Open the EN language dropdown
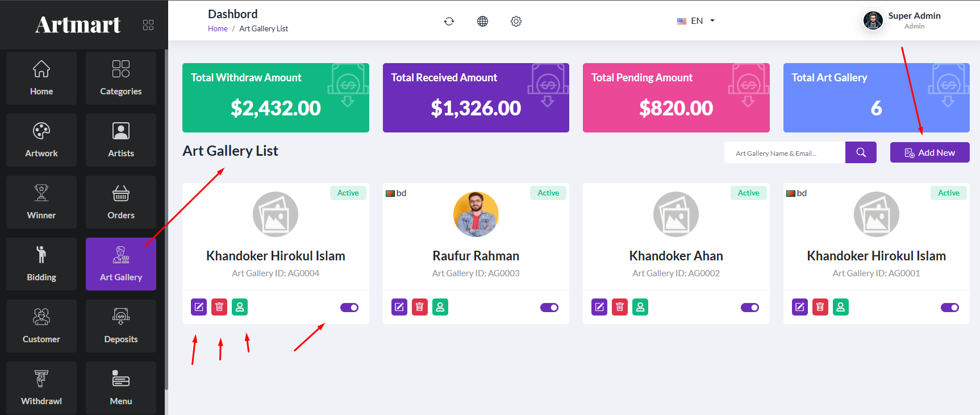This screenshot has width=980, height=415. pos(696,21)
